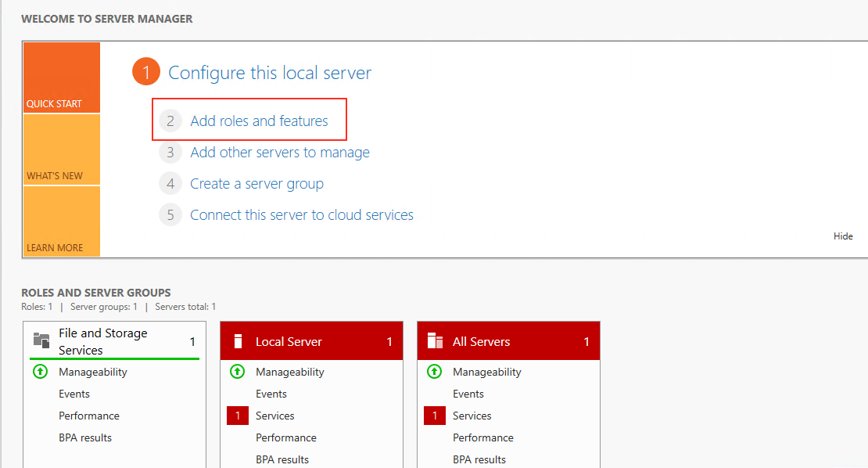Image resolution: width=868 pixels, height=468 pixels.
Task: Open BPA results under File and Storage Services
Action: point(85,437)
